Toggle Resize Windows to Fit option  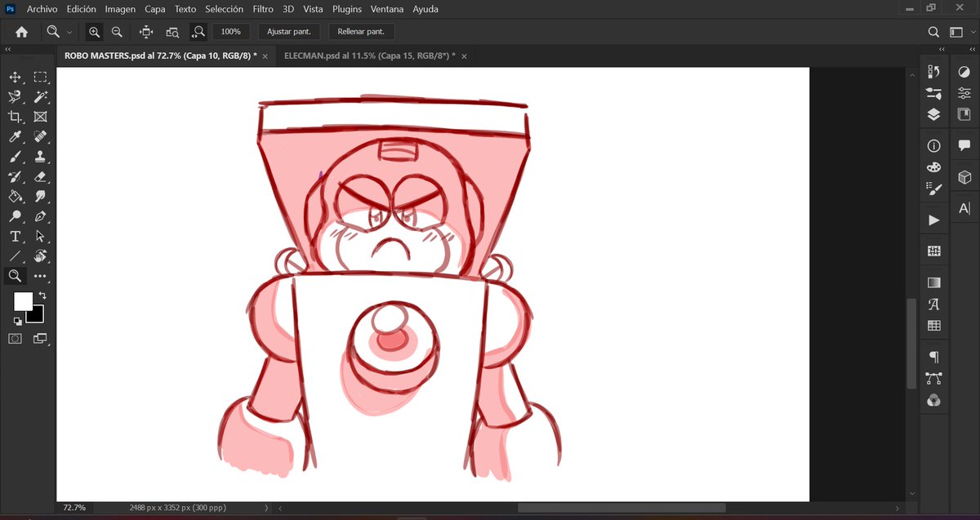coord(146,32)
